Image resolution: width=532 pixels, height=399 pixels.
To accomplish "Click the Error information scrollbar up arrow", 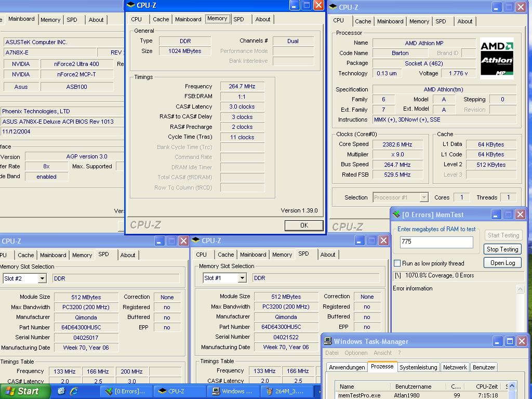I will (x=520, y=289).
